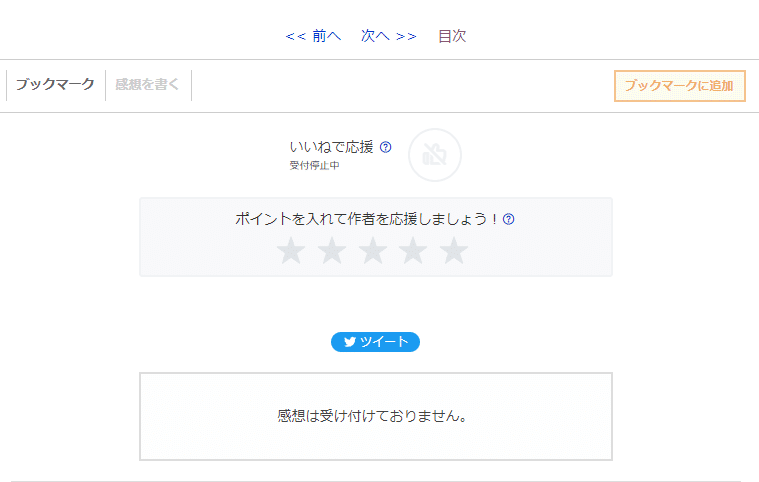The image size is (759, 482).
Task: Click the ポイントを入れて作者を応援しましょう heading
Action: 367,219
